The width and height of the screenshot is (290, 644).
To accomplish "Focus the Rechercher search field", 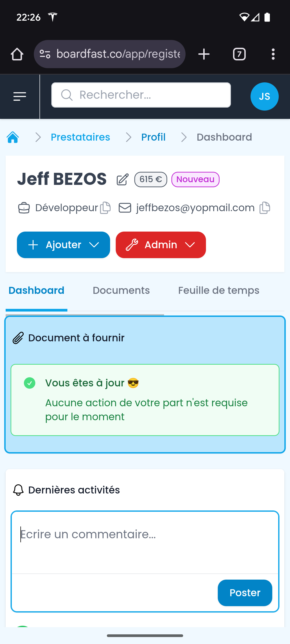I will 145,95.
